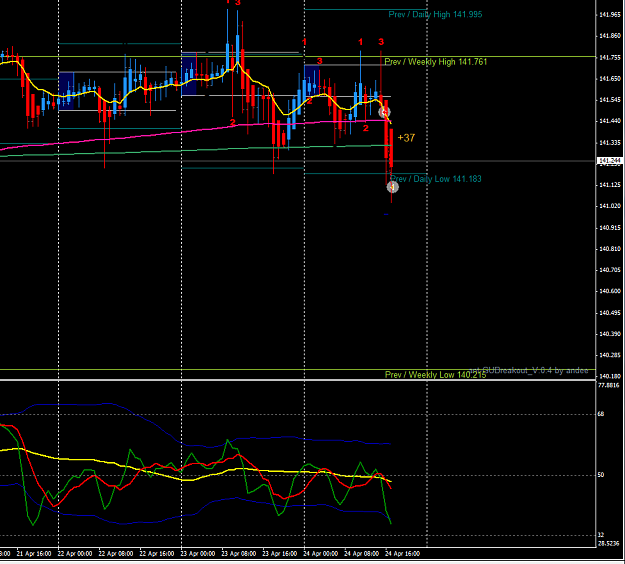Click level 32 on the indicator scale
This screenshot has height=564, width=625.
(601, 535)
